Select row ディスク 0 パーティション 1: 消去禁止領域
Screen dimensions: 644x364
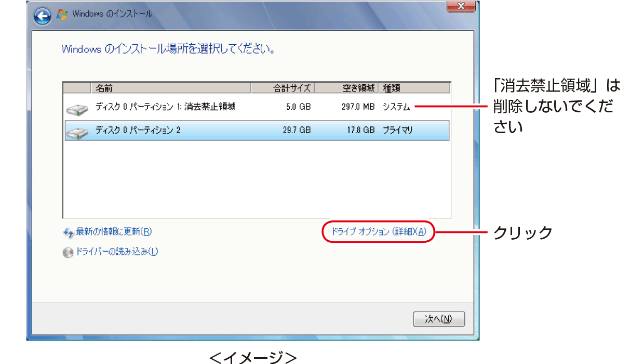pos(257,107)
